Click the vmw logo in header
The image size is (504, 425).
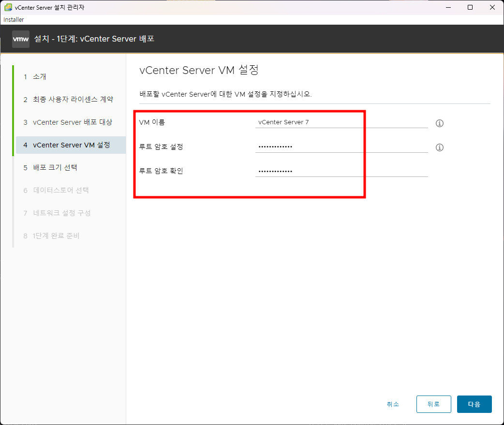[x=21, y=39]
